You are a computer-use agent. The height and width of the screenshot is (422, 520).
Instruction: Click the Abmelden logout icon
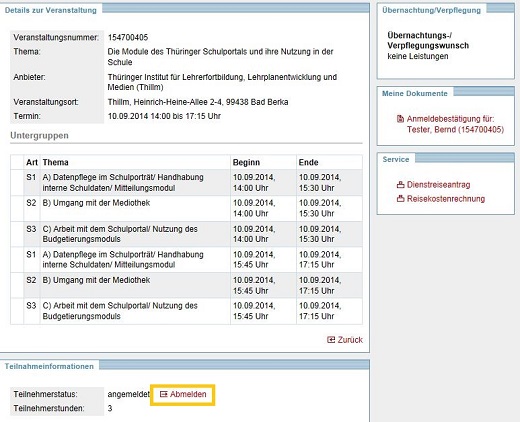click(x=163, y=394)
